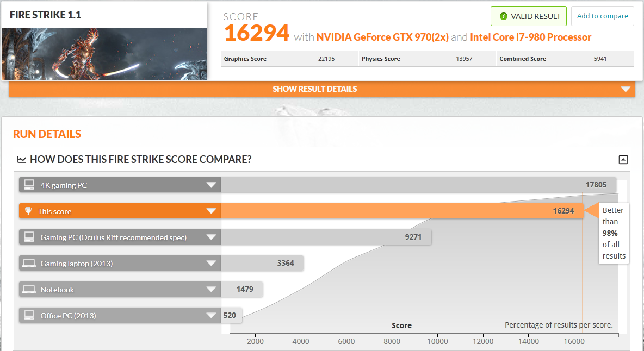Click the white arrow on Show Result Details
This screenshot has width=644, height=351.
point(626,89)
